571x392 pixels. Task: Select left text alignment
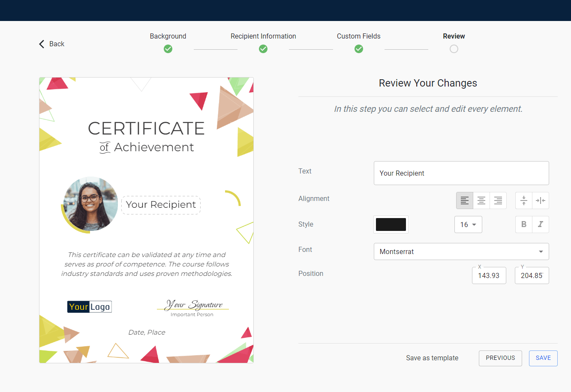tap(464, 200)
